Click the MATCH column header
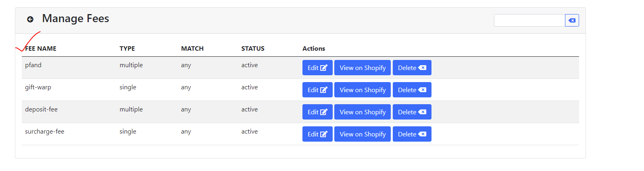 (x=192, y=48)
